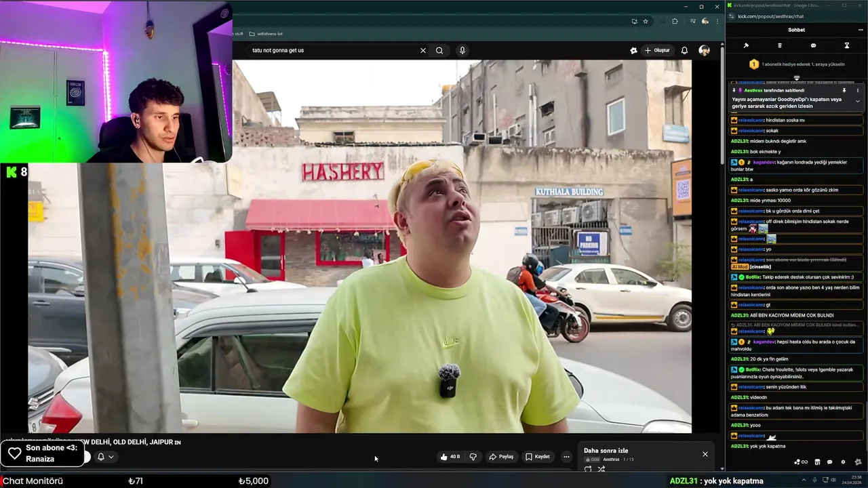Click the chat badge settings icon
The image size is (868, 488).
coord(858,462)
